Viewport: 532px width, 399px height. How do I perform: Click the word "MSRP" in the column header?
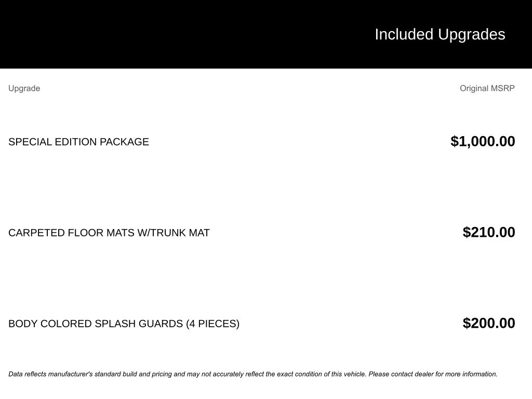point(502,88)
